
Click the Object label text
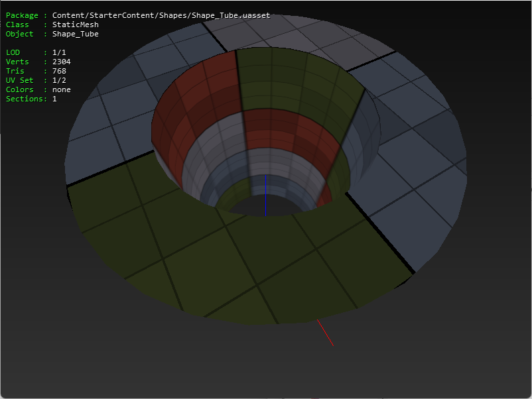[x=20, y=34]
